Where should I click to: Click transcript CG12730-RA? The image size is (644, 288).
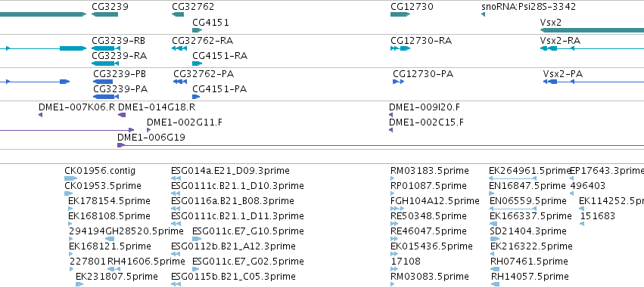(x=421, y=40)
